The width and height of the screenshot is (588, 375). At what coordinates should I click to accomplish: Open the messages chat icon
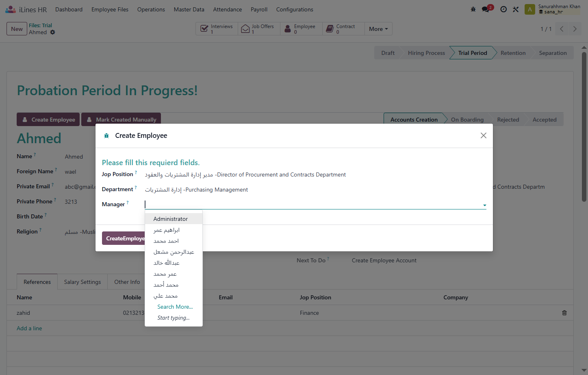pyautogui.click(x=486, y=9)
